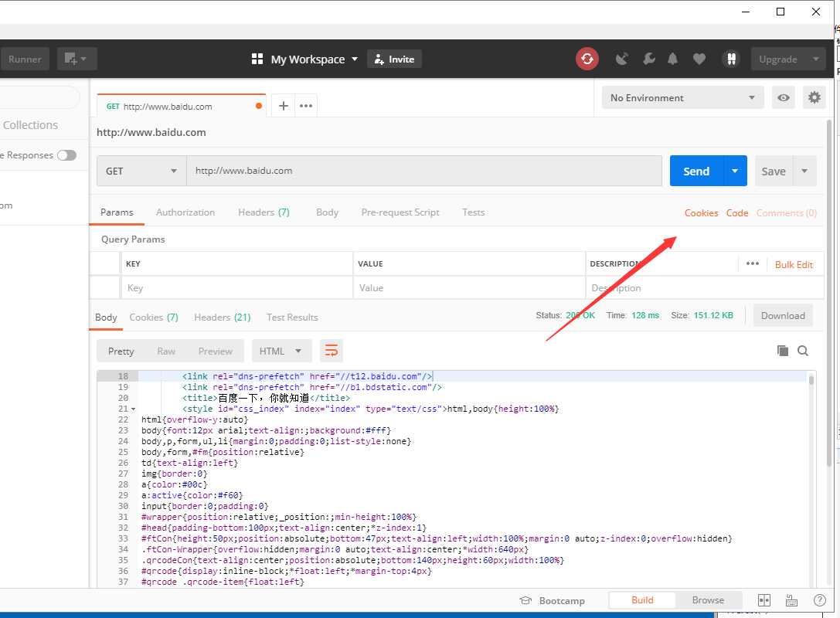
Task: Click the heart icon in header
Action: [699, 59]
